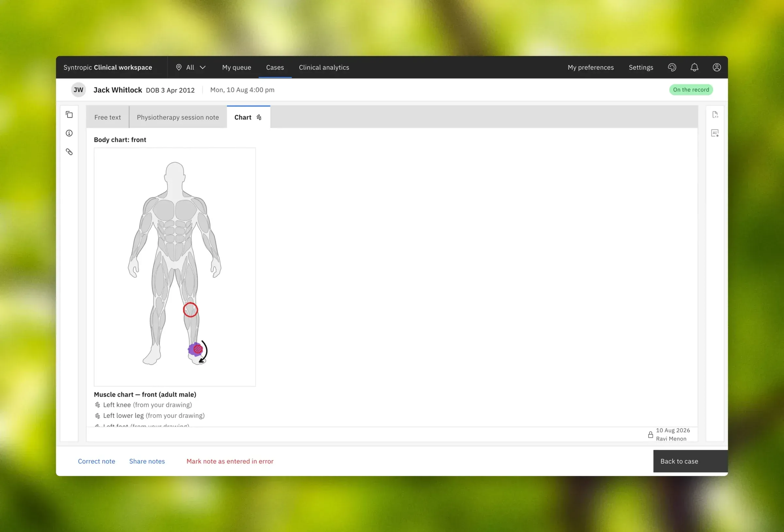This screenshot has height=532, width=784.
Task: Click the body chart front image
Action: click(x=175, y=267)
